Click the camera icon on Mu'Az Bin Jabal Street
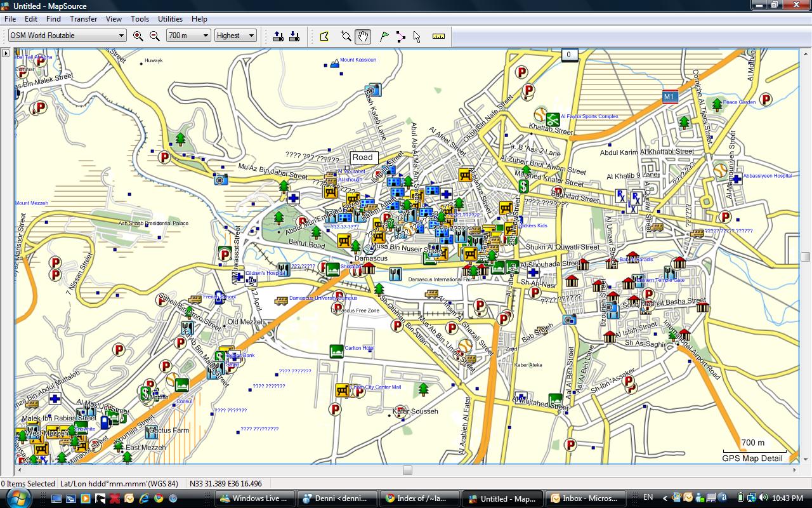This screenshot has height=508, width=812. [x=220, y=180]
